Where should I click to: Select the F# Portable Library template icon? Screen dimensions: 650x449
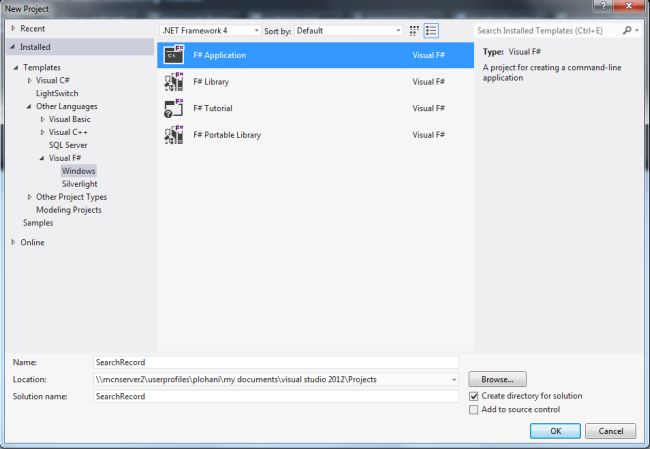point(174,135)
